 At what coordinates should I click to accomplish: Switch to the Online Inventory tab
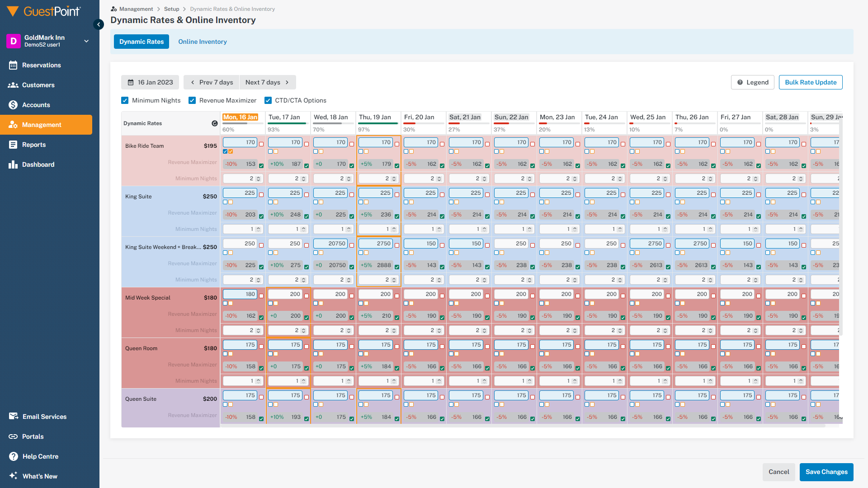click(202, 42)
